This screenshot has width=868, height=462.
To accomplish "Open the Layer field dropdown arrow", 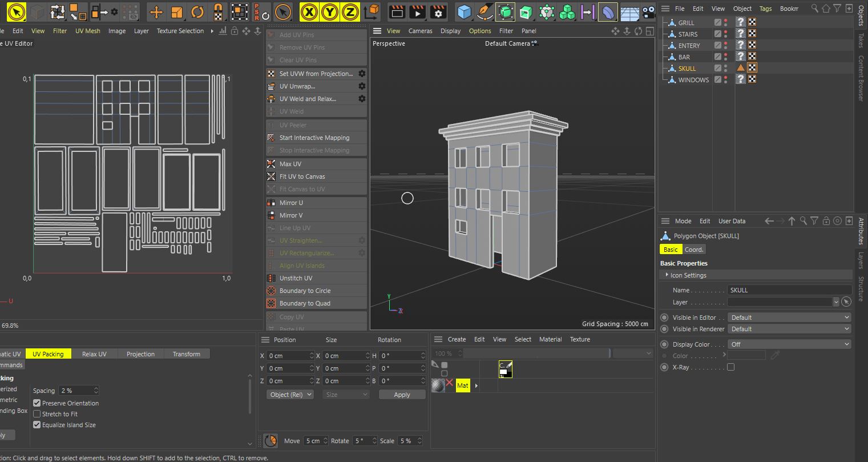I will pyautogui.click(x=836, y=302).
